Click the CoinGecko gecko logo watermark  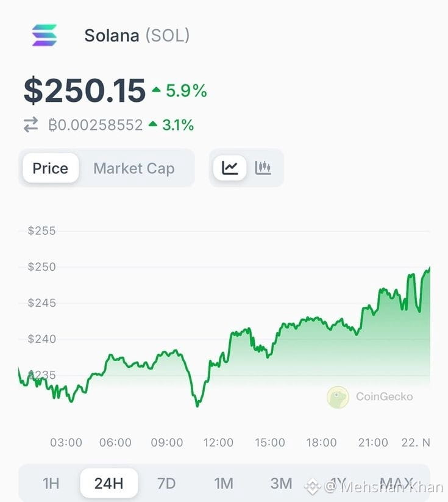click(338, 397)
